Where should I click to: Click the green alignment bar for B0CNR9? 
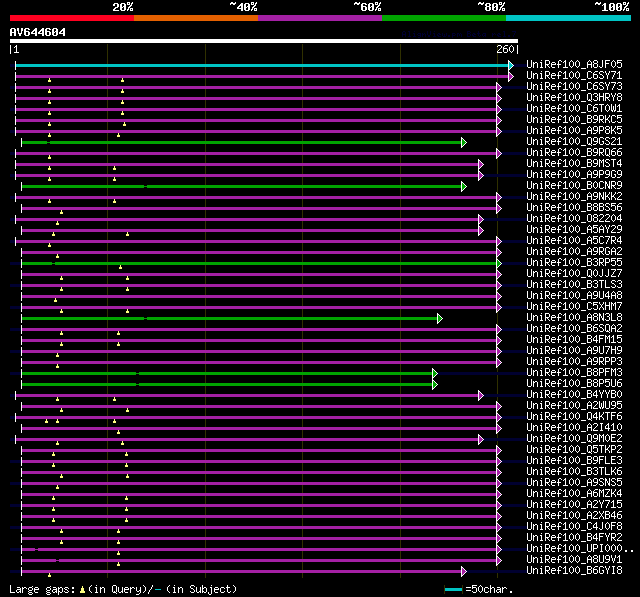241,186
